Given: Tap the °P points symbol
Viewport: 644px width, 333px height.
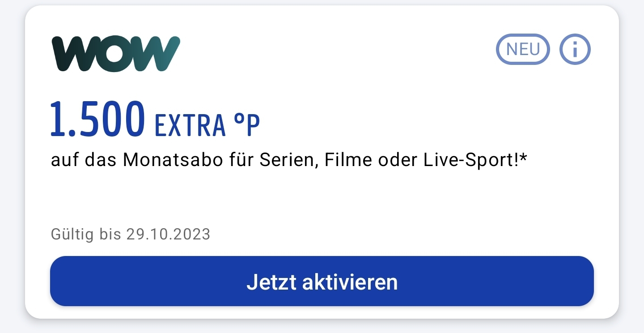Looking at the screenshot, I should point(247,125).
